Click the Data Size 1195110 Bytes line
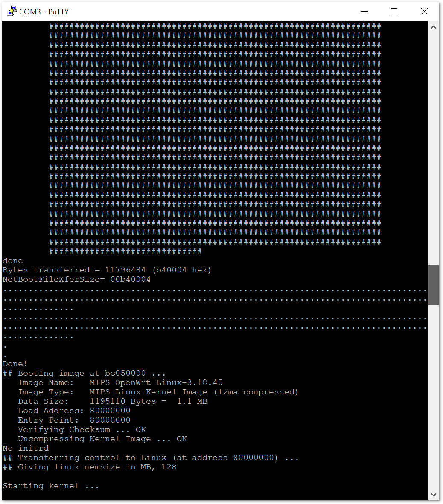 point(113,402)
